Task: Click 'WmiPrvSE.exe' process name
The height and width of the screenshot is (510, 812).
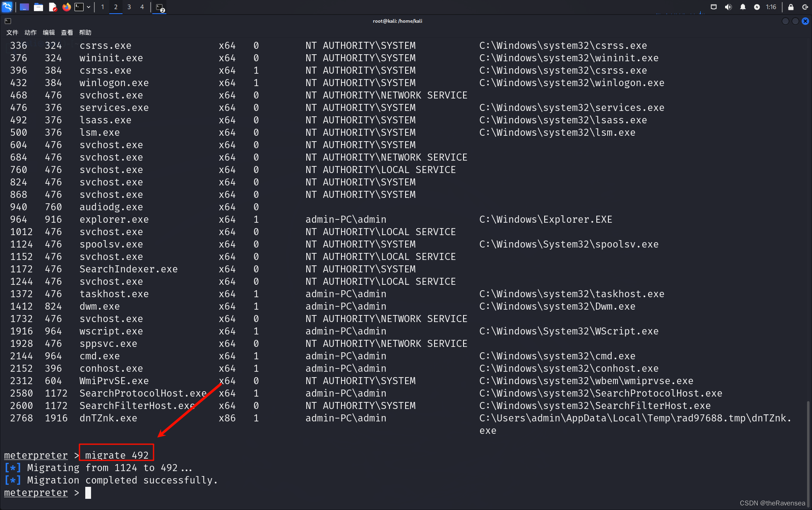Action: coord(114,381)
